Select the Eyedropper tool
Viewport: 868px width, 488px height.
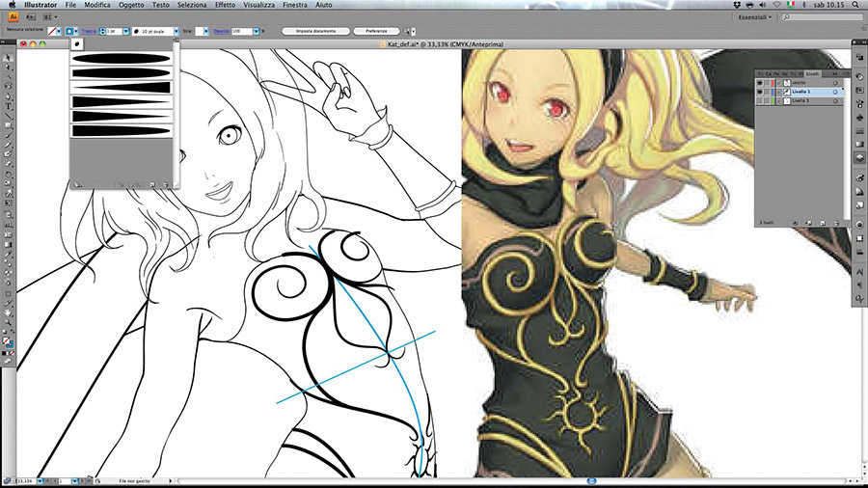tap(8, 255)
